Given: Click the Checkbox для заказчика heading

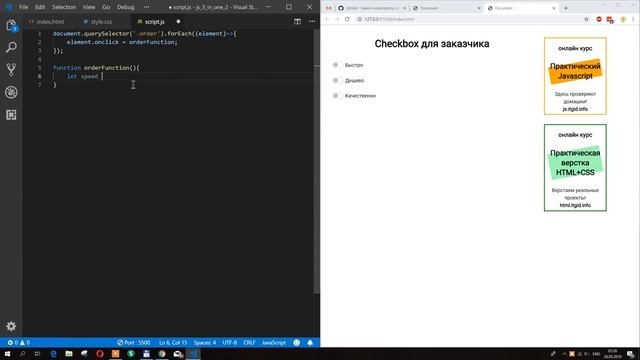Looking at the screenshot, I should click(432, 44).
